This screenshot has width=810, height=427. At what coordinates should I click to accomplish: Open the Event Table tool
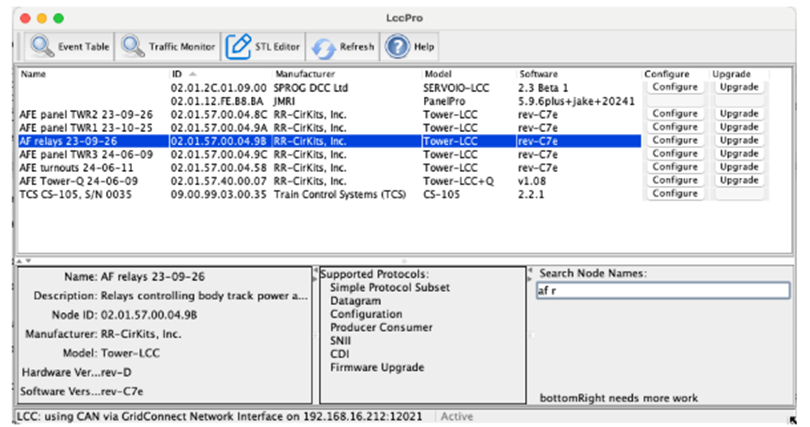point(70,46)
